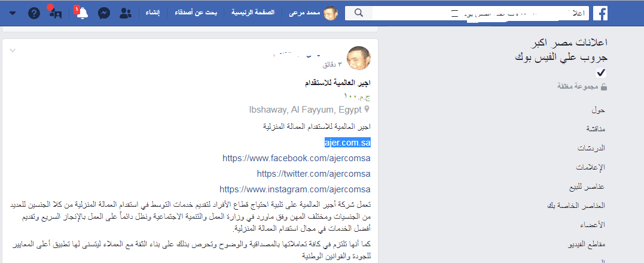This screenshot has height=263, width=644.
Task: Open the twitter.com/ajercomsa link
Action: pos(314,174)
